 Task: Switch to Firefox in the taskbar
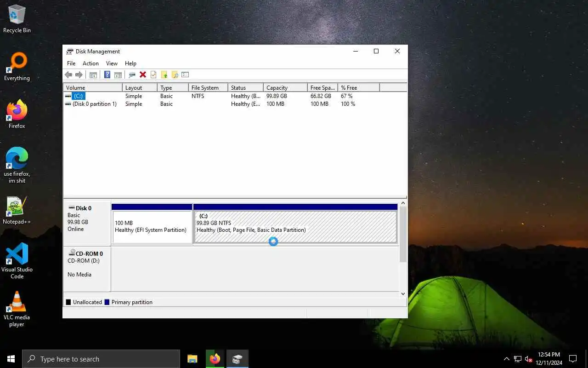pyautogui.click(x=215, y=359)
